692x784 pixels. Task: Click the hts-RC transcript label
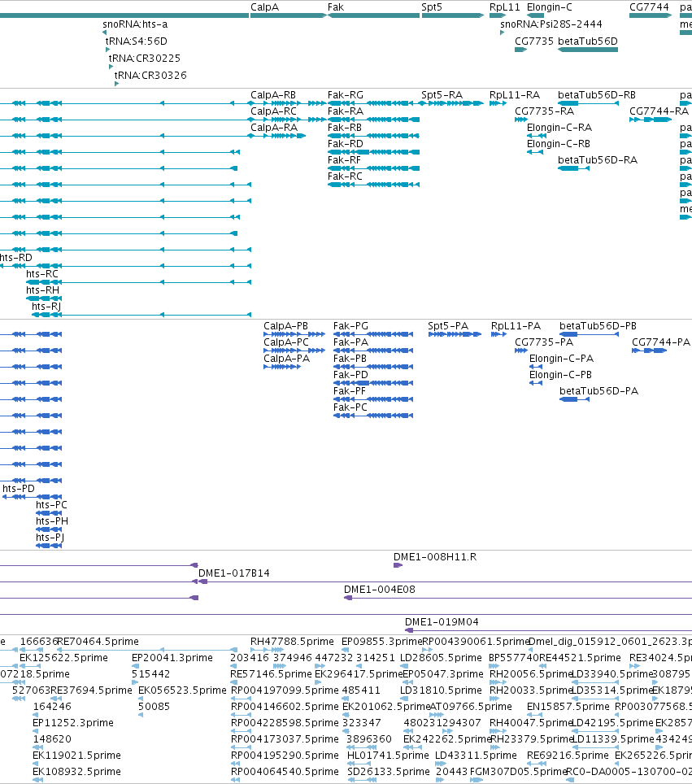[x=42, y=274]
